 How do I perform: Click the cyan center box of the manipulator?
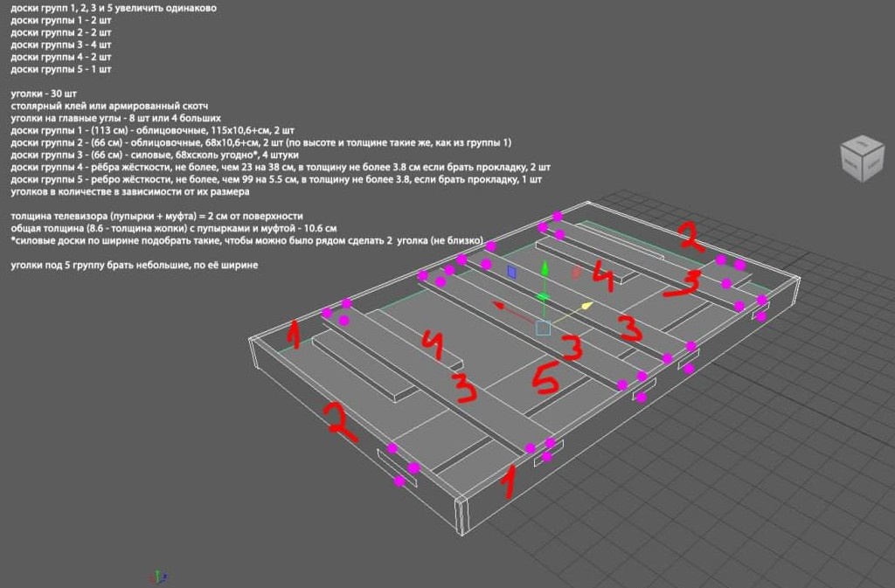click(x=543, y=328)
